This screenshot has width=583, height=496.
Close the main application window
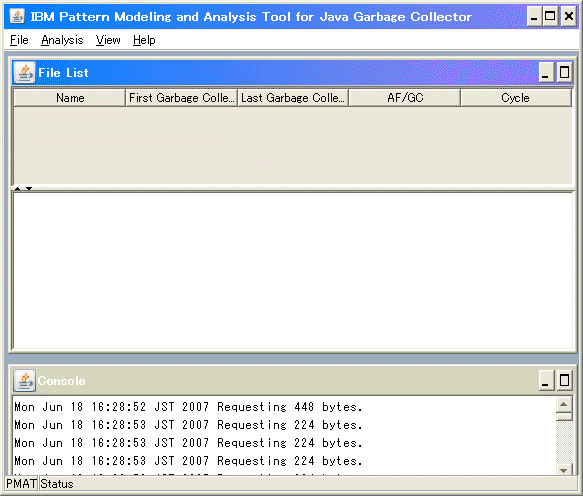coord(569,17)
